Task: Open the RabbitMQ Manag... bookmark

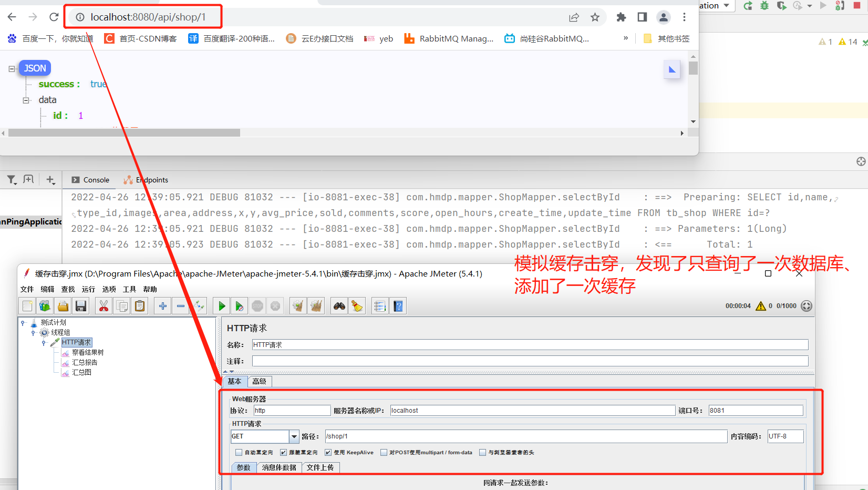Action: (449, 38)
